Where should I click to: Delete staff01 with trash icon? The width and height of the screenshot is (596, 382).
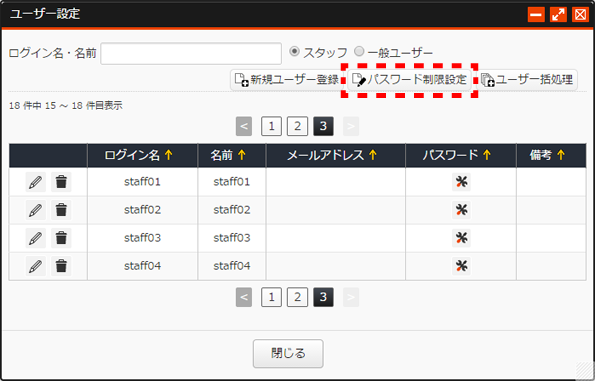click(x=61, y=182)
